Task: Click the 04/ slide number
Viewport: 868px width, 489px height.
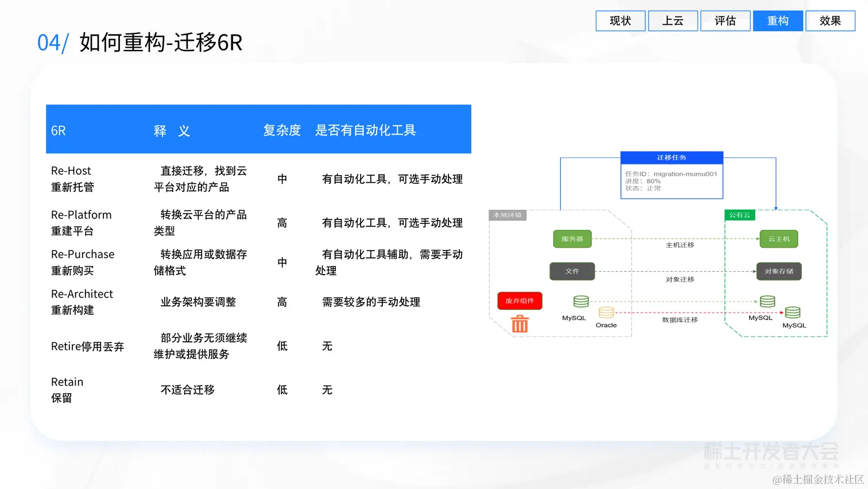Action: click(x=53, y=43)
